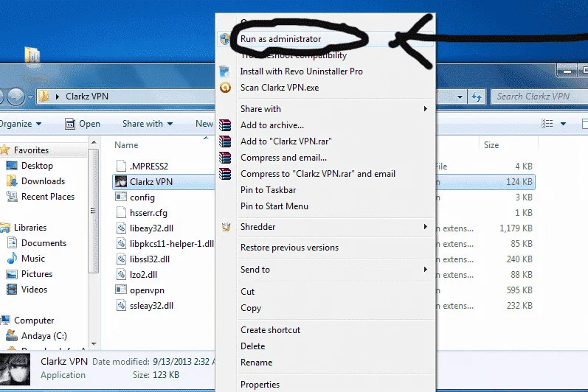Screen dimensions: 588x392
Task: Choose Delete from the context menu
Action: click(x=253, y=346)
